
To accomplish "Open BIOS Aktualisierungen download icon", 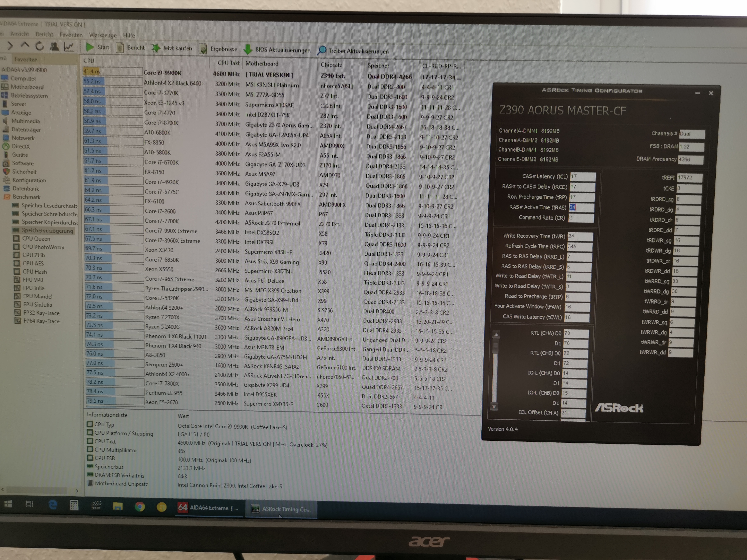I will point(248,49).
